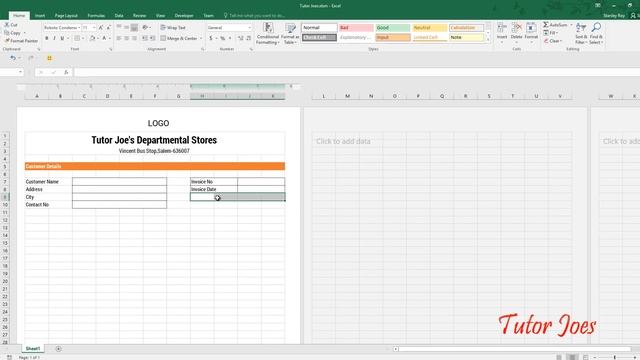Switch to the Developer tab

(x=184, y=16)
